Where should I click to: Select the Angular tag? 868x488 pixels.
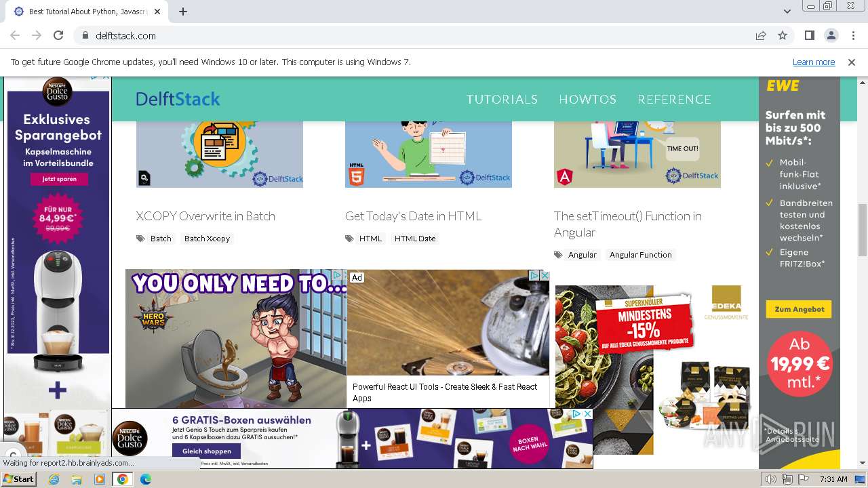point(583,255)
